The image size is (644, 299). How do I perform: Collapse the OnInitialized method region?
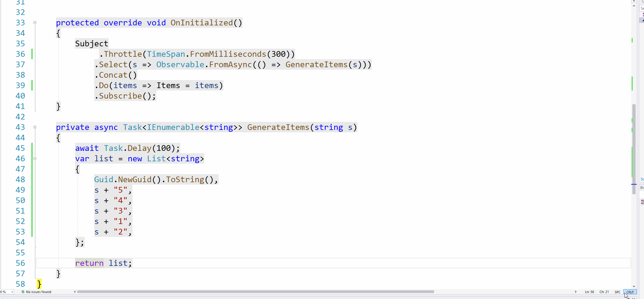coord(35,22)
